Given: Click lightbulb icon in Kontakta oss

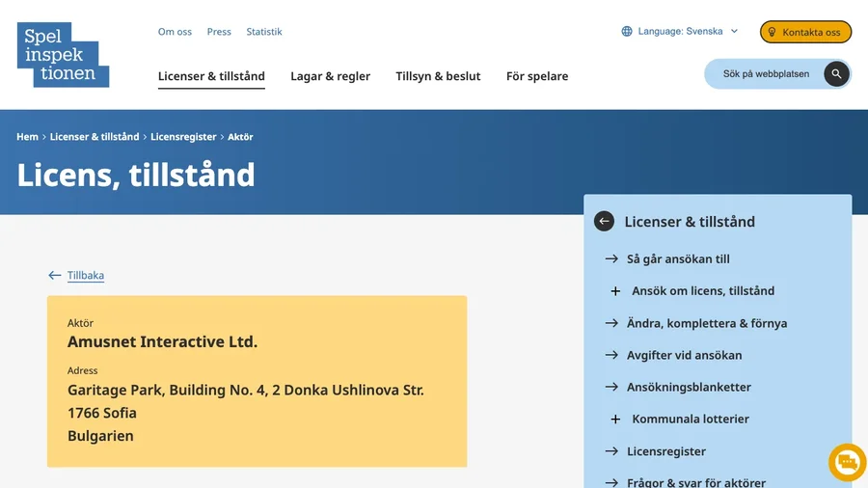Looking at the screenshot, I should (772, 32).
